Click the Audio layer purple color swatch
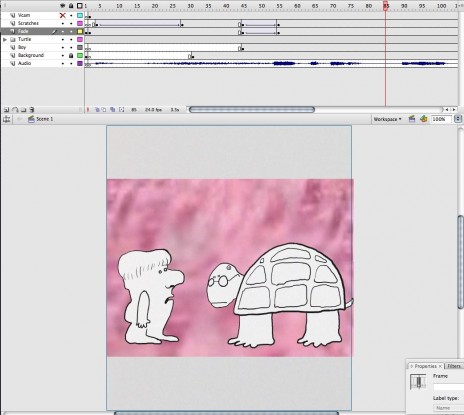464x415 pixels. [x=80, y=63]
